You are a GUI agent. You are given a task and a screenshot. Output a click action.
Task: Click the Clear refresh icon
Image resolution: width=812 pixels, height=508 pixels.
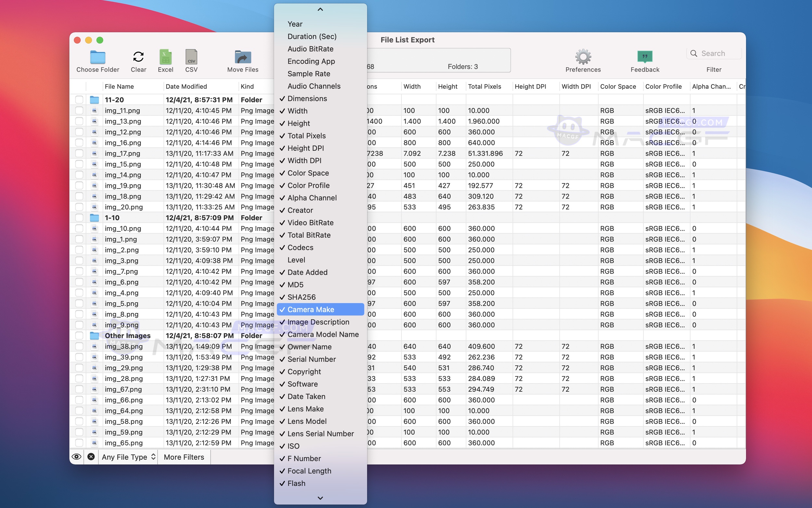tap(138, 57)
